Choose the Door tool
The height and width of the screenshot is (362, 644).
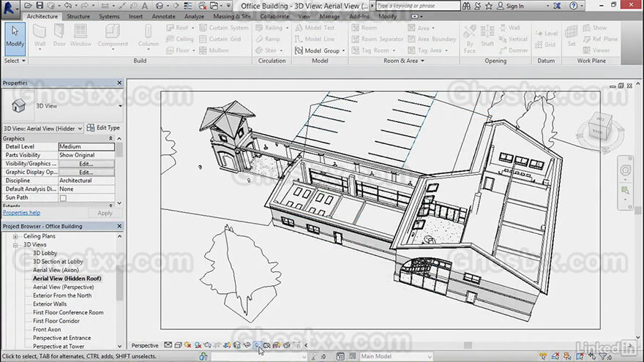(x=59, y=36)
